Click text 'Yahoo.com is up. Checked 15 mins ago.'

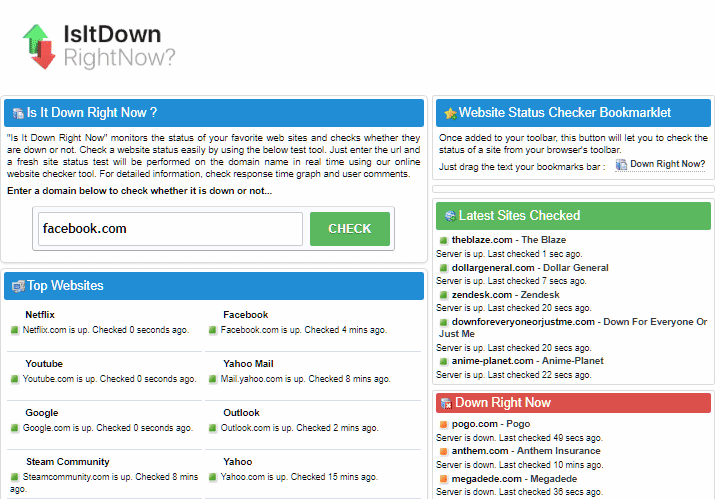click(299, 477)
